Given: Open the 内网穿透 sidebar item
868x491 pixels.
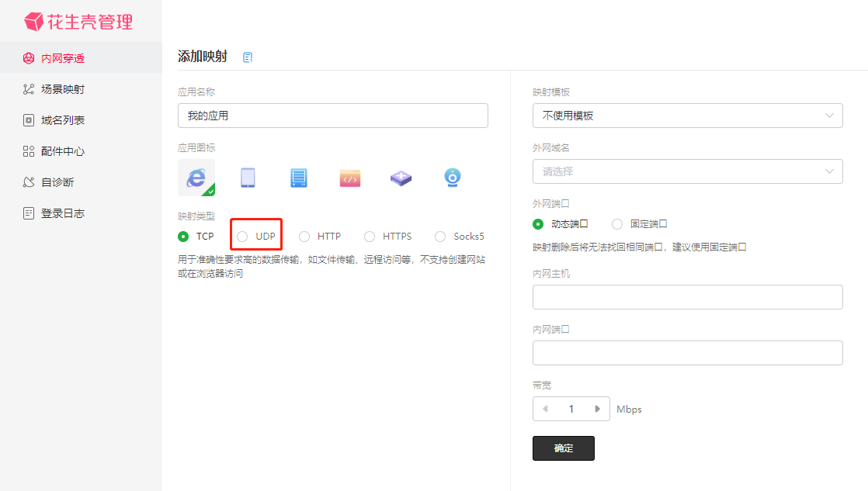Looking at the screenshot, I should coord(81,58).
